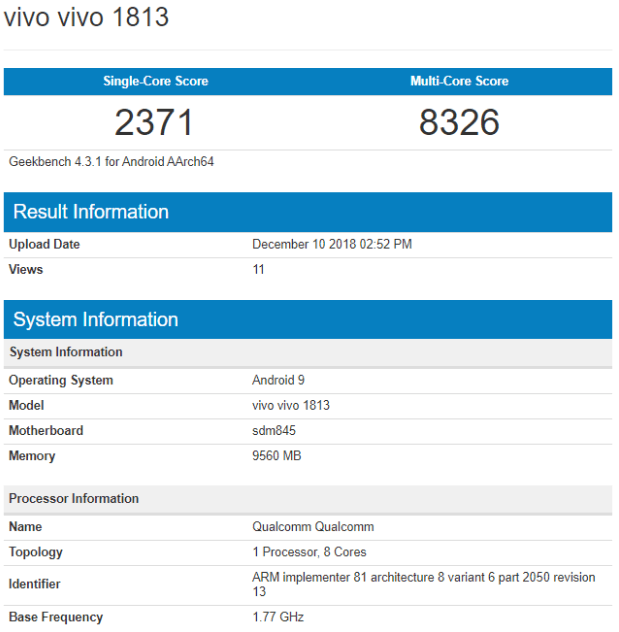
Task: Click the Topology label
Action: [35, 552]
